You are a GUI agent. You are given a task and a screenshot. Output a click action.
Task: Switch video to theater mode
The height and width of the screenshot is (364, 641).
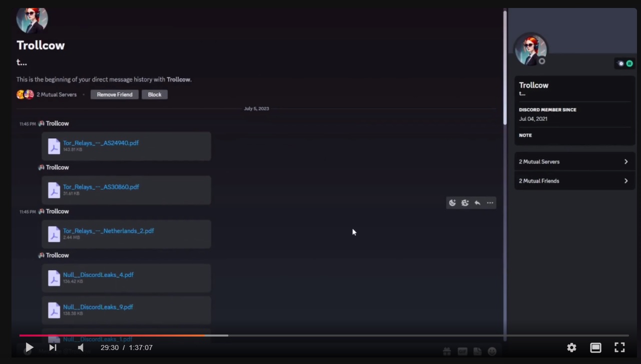coord(596,348)
